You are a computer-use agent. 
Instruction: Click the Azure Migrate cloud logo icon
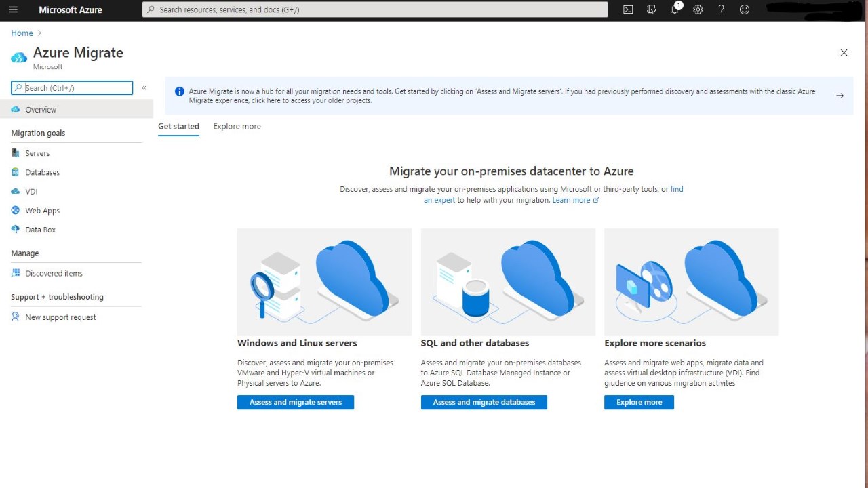[19, 58]
